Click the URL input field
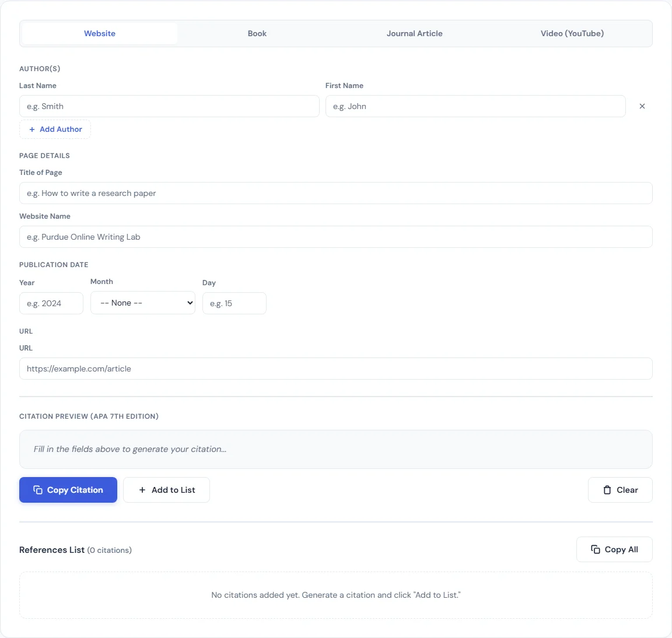This screenshot has height=638, width=672. [x=335, y=369]
